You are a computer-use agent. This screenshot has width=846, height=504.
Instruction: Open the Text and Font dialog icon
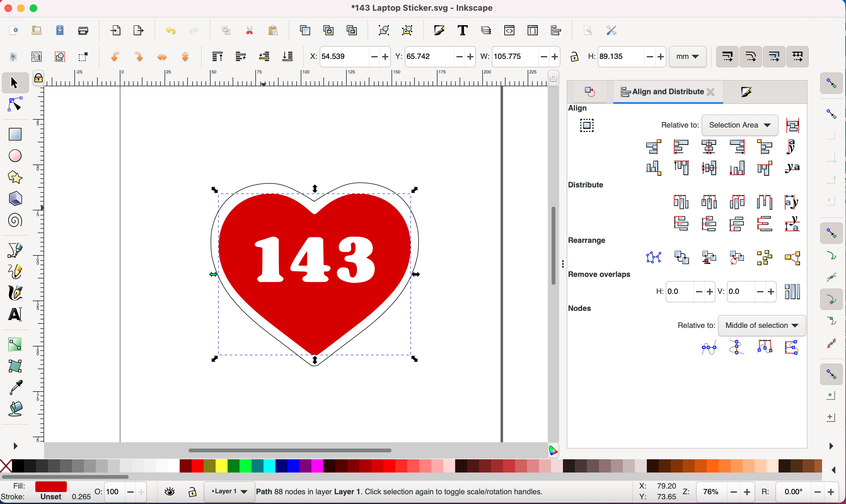point(462,31)
